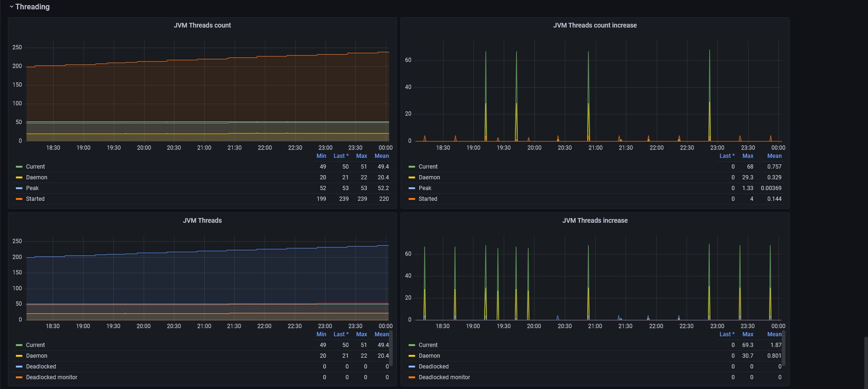The width and height of the screenshot is (868, 389).
Task: Click the 21:00 spike in Threads count increase graph
Action: (588, 96)
